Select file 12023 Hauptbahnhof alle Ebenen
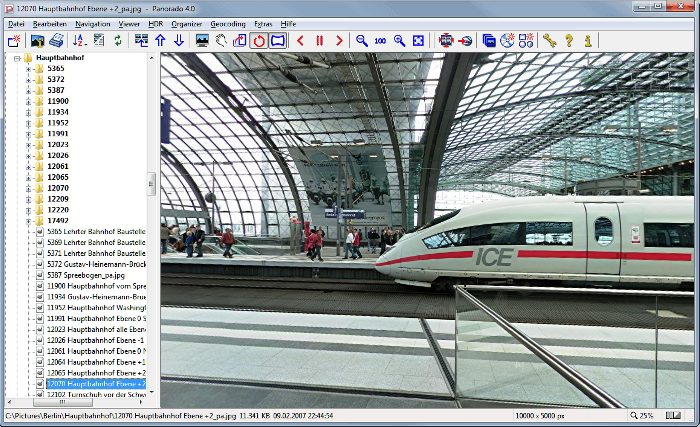The width and height of the screenshot is (700, 427). click(96, 329)
